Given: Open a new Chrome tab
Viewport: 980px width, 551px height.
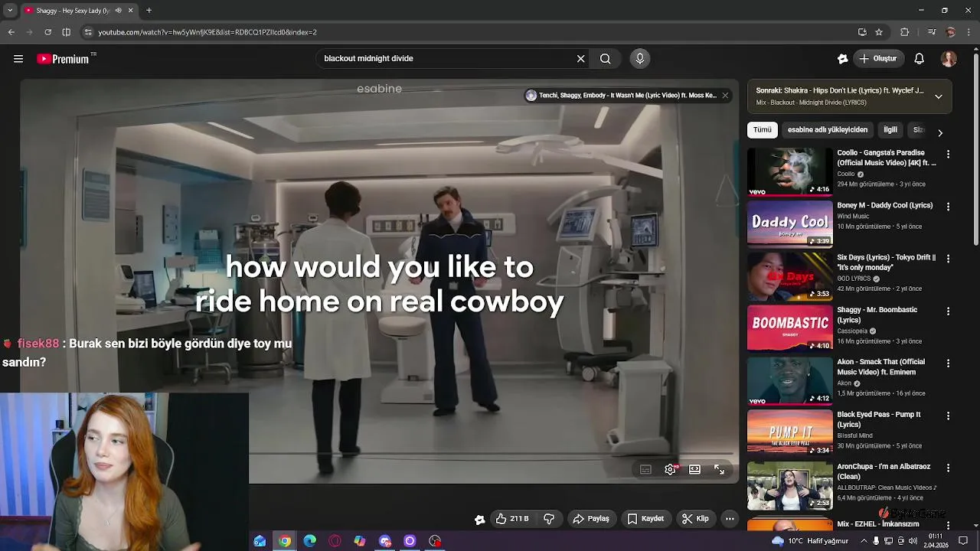Looking at the screenshot, I should point(149,11).
